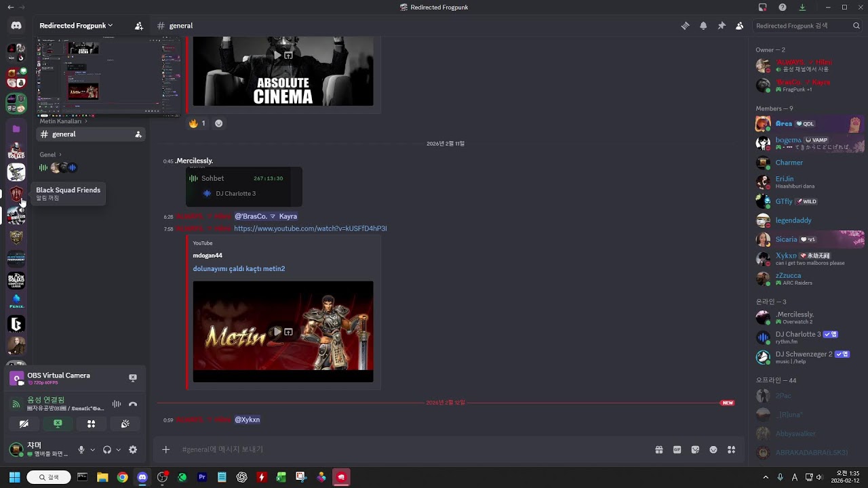Open Charmer in member list
The width and height of the screenshot is (868, 488).
coord(810,163)
